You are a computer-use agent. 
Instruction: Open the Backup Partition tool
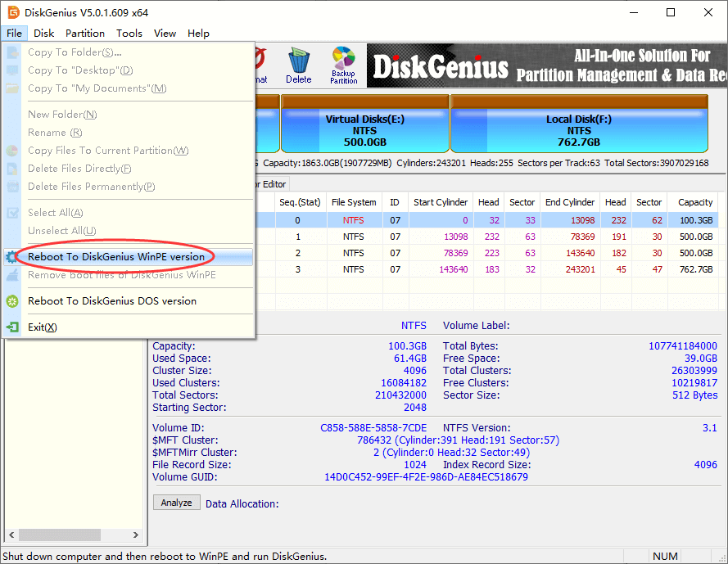[344, 65]
